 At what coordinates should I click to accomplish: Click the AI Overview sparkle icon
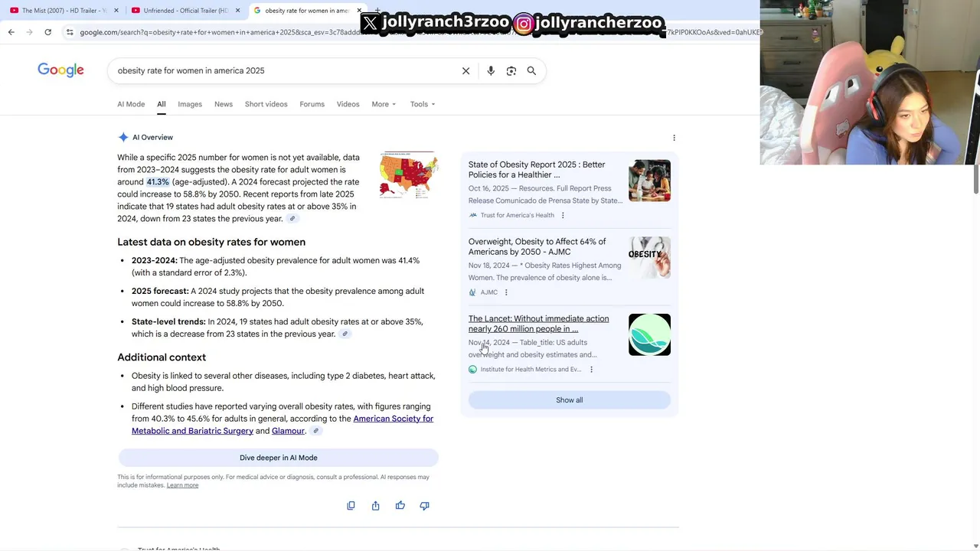tap(123, 138)
